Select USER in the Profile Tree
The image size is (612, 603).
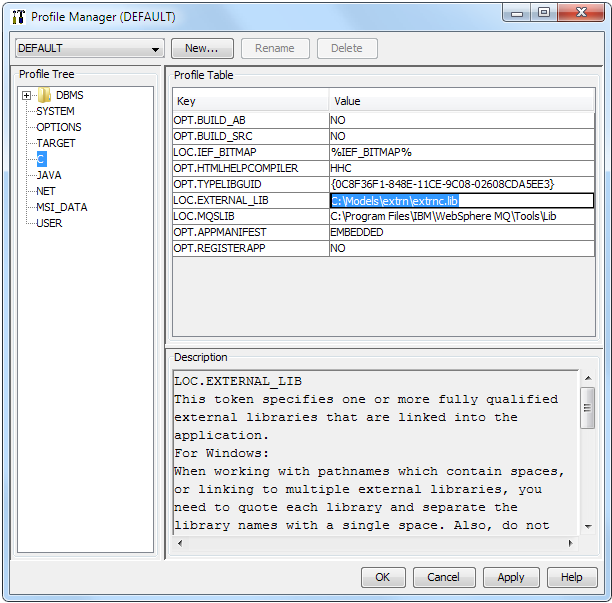(49, 223)
